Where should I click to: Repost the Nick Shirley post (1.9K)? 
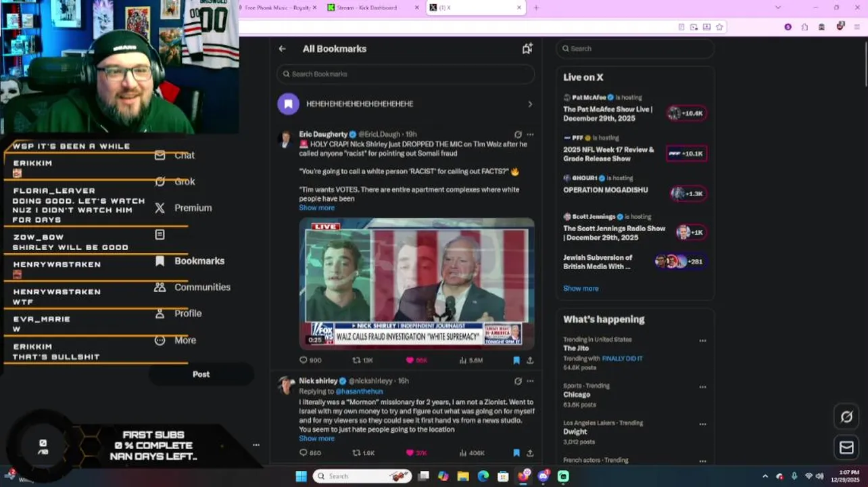click(x=363, y=453)
